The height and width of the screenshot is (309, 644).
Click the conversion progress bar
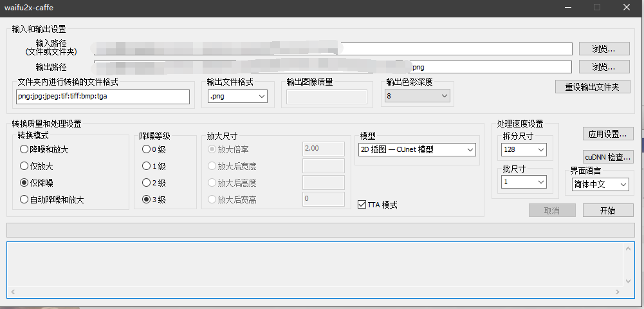coord(321,230)
